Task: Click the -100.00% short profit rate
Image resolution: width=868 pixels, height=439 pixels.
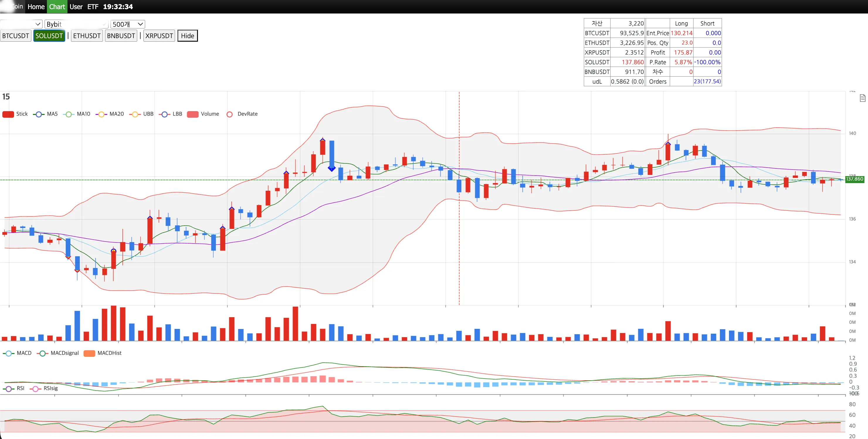Action: pos(707,62)
